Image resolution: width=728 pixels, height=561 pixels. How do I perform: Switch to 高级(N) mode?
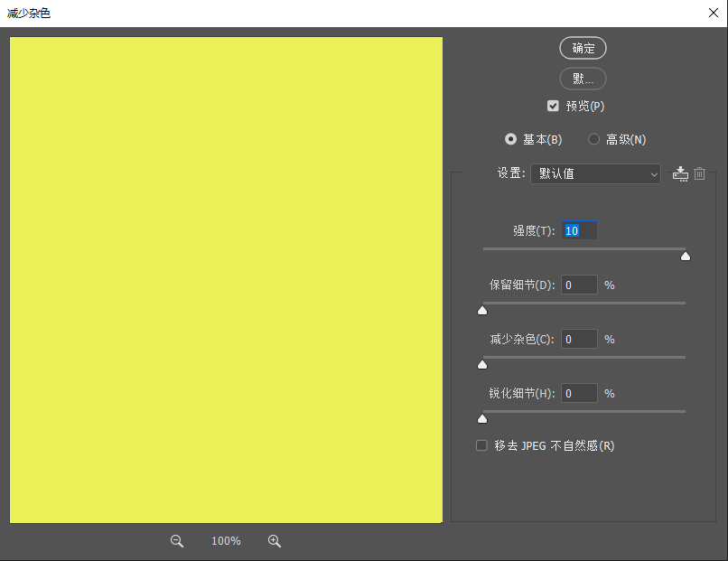[594, 139]
